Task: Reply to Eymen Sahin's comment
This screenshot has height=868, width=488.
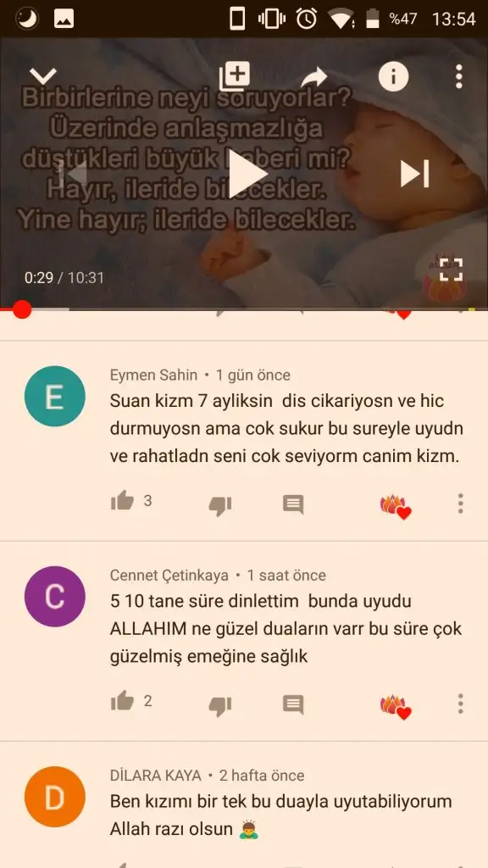Action: 293,504
